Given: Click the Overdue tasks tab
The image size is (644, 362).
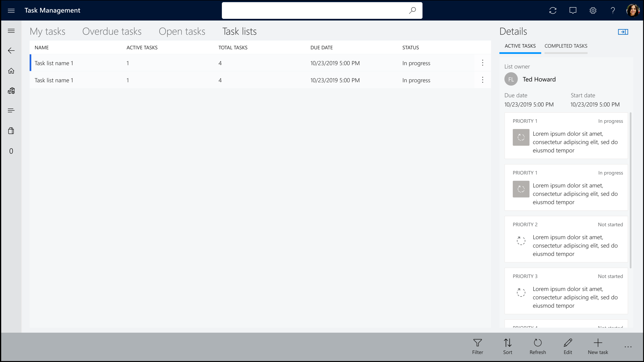Looking at the screenshot, I should [x=112, y=31].
